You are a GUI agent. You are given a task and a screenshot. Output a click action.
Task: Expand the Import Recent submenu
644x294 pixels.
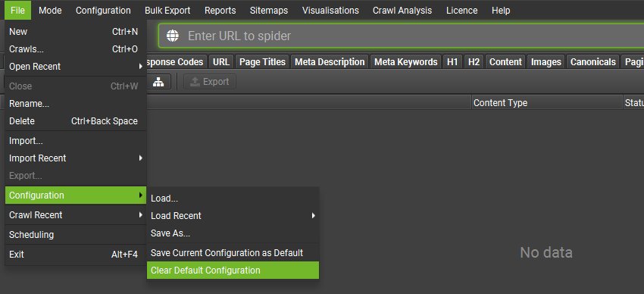(76, 158)
